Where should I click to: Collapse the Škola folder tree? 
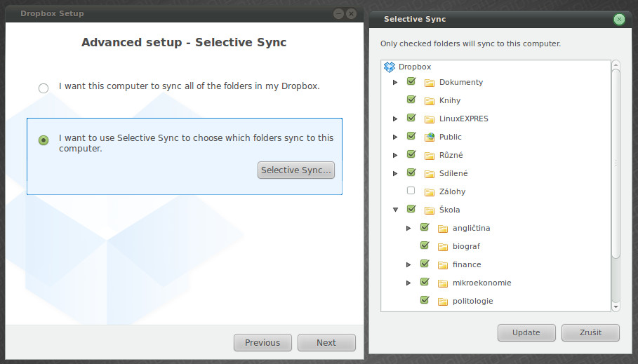click(x=395, y=209)
